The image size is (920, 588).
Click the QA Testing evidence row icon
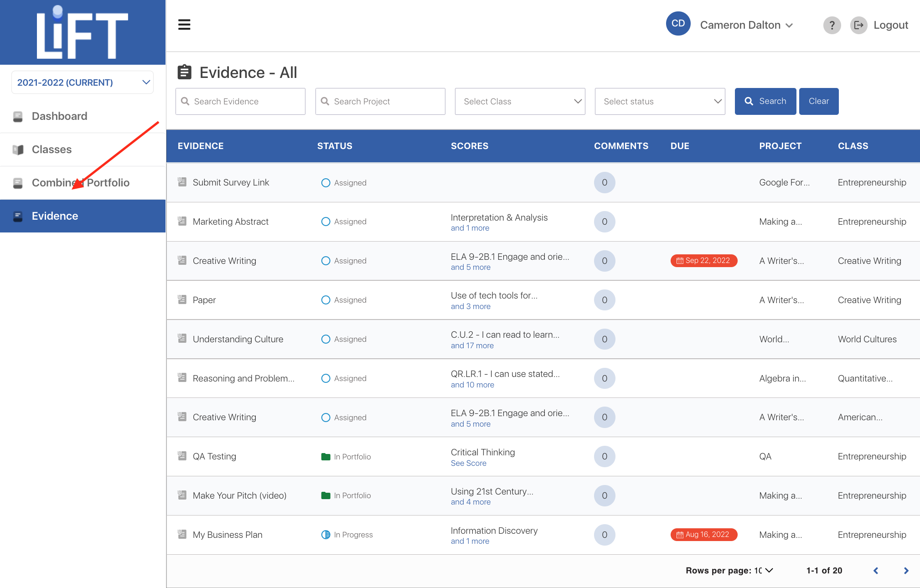pyautogui.click(x=182, y=456)
